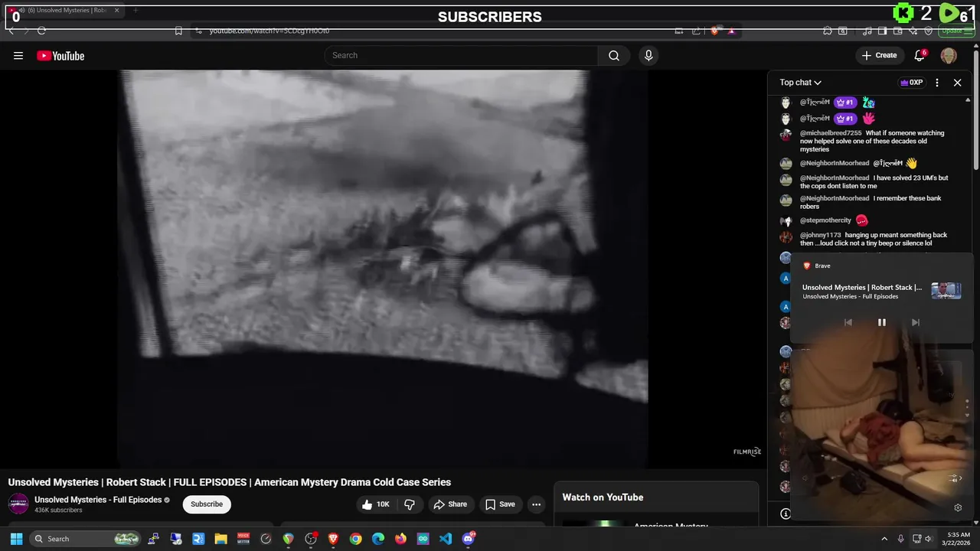This screenshot has width=980, height=551.
Task: Open Microsoft Edge from the taskbar
Action: pos(378,539)
